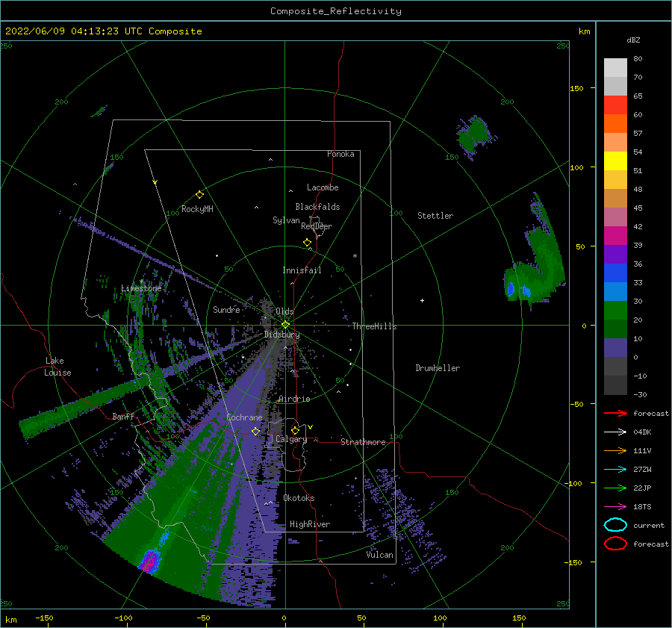Click the Lake Louise label
This screenshot has height=628, width=672.
tap(57, 367)
